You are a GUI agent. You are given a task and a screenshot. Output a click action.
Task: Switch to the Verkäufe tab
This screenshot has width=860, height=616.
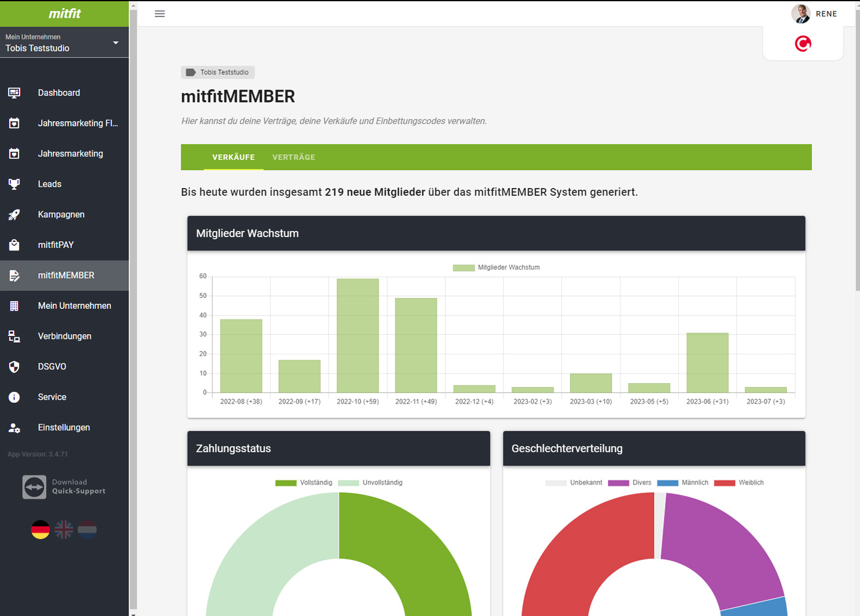click(x=233, y=157)
